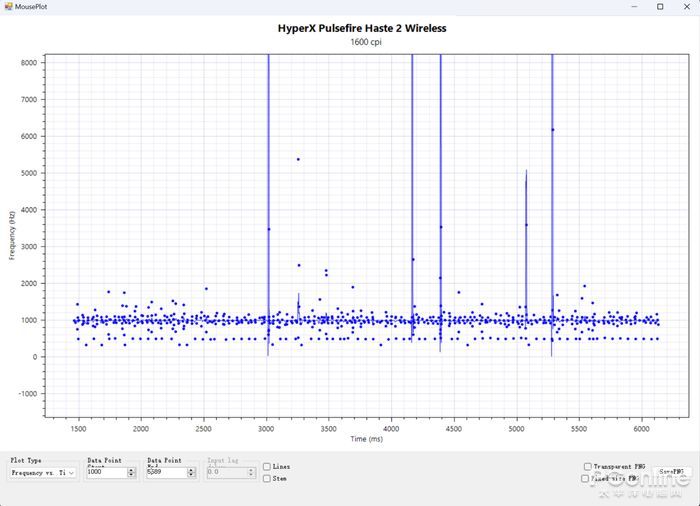Enable the Lines checkbox
The height and width of the screenshot is (506, 700).
coord(267,466)
